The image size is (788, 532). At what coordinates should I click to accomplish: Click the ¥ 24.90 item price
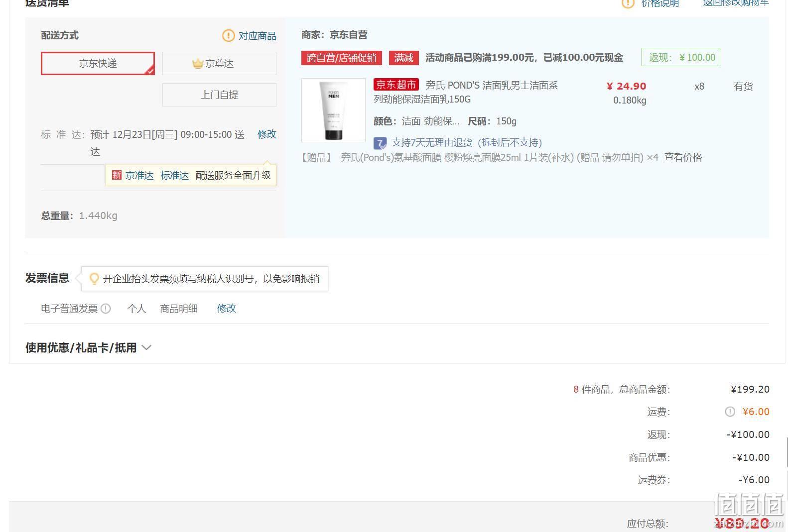pos(626,86)
